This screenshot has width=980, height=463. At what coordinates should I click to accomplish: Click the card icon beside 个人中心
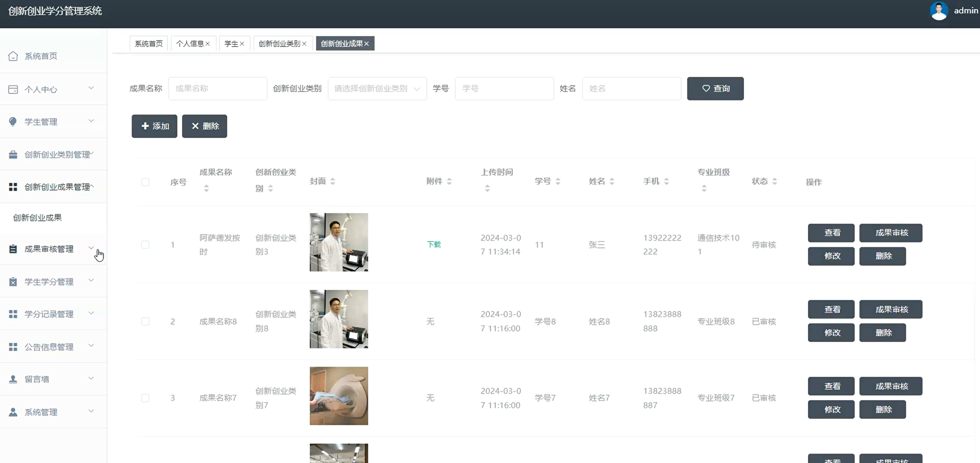[x=13, y=89]
